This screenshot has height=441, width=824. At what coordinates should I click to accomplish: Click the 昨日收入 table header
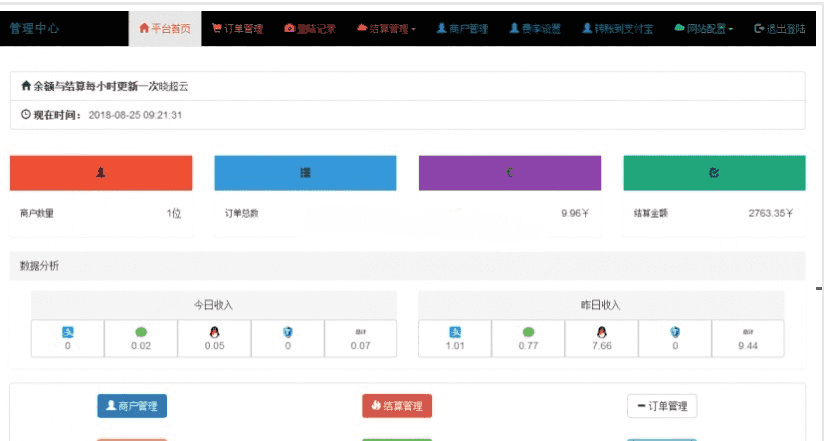pyautogui.click(x=601, y=305)
